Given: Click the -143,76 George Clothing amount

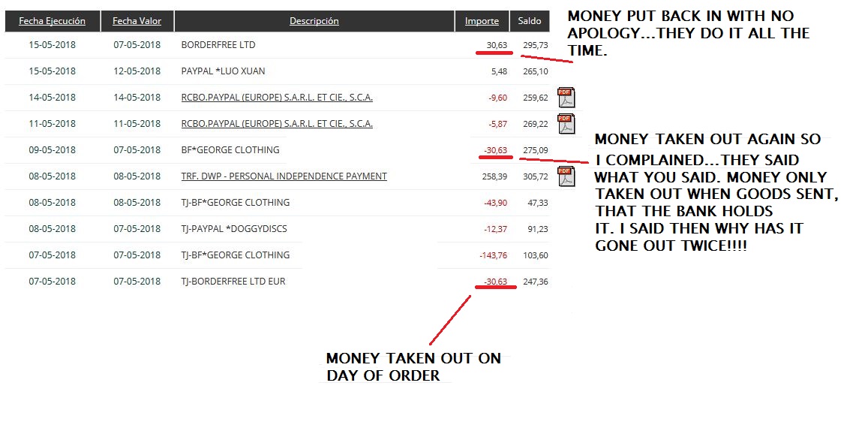Looking at the screenshot, I should click(493, 255).
